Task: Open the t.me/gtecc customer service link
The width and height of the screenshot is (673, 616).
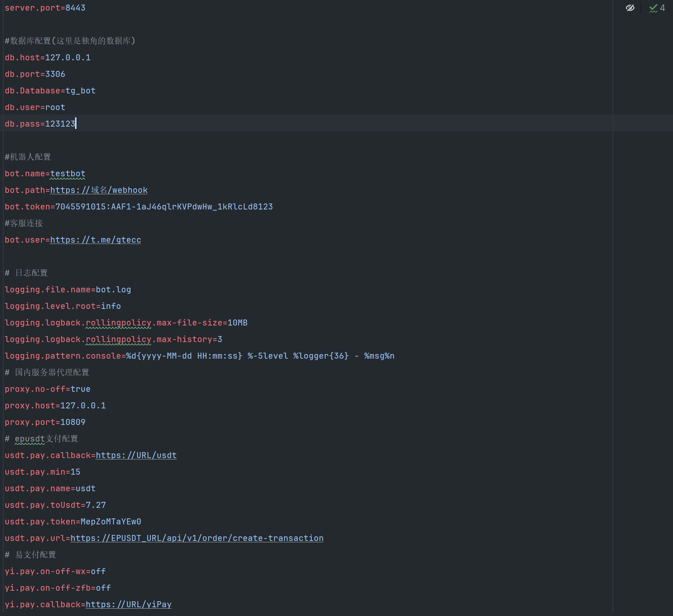Action: (x=95, y=240)
